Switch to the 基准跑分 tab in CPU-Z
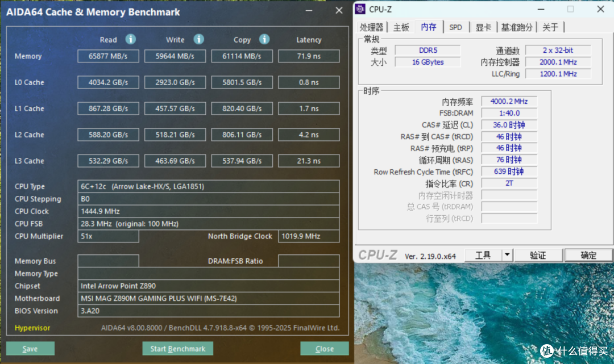This screenshot has height=364, width=614. pyautogui.click(x=517, y=27)
